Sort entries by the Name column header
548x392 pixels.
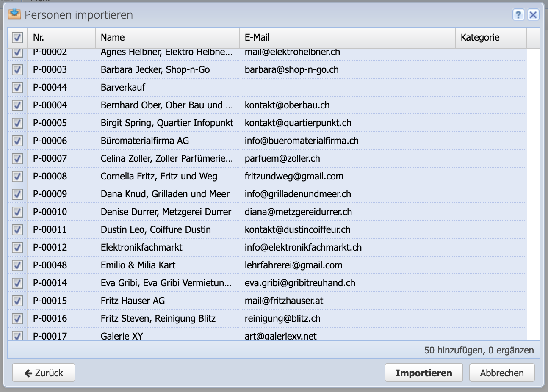point(167,38)
